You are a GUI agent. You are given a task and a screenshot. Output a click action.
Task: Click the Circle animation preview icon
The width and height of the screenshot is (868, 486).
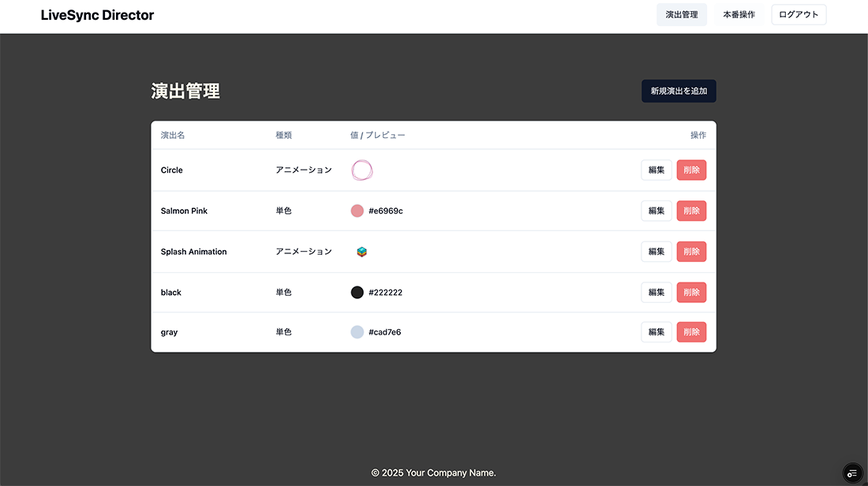pyautogui.click(x=361, y=170)
